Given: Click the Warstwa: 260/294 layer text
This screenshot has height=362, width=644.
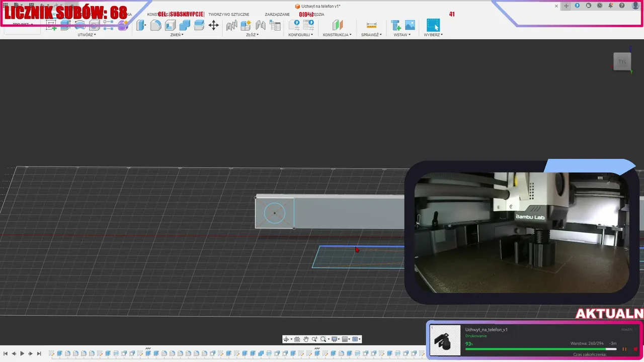Looking at the screenshot, I should point(587,343).
